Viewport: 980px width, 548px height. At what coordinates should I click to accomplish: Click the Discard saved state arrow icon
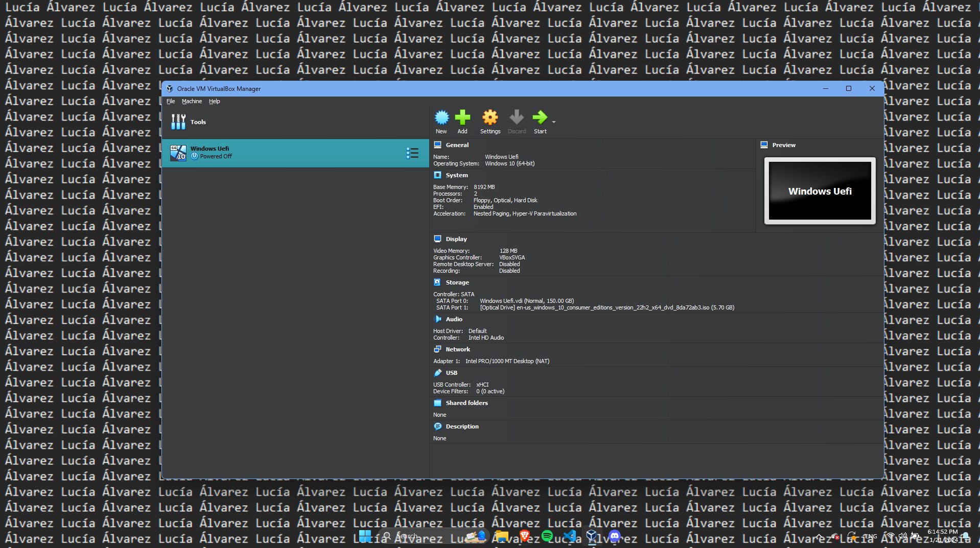[517, 118]
